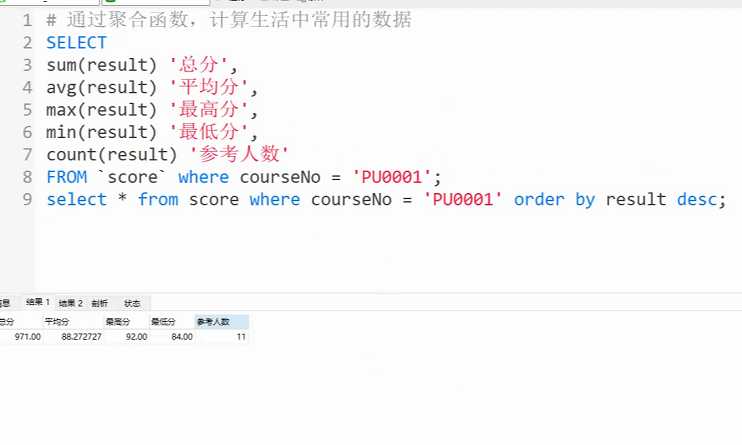This screenshot has height=445, width=742.
Task: Open the 状态 tab
Action: (132, 303)
